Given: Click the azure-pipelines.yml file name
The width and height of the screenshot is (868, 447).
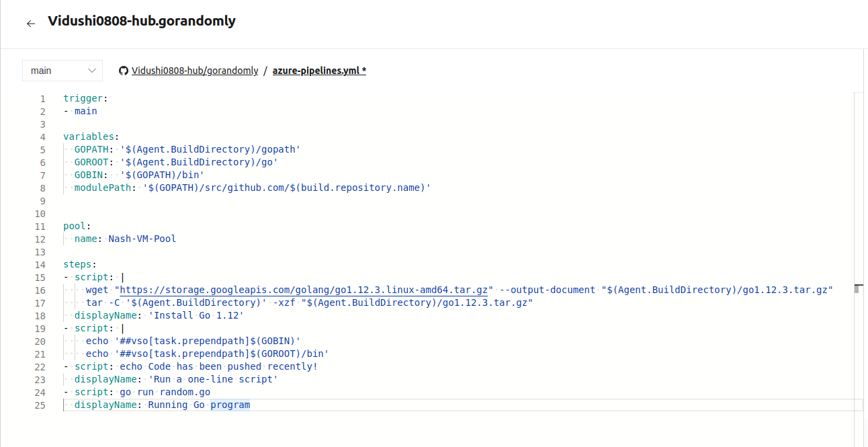Looking at the screenshot, I should click(x=319, y=71).
